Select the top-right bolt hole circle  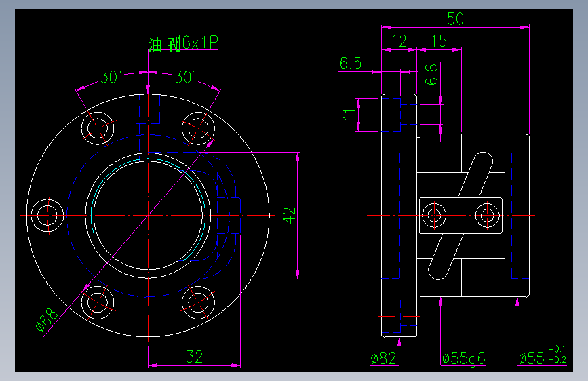point(199,128)
